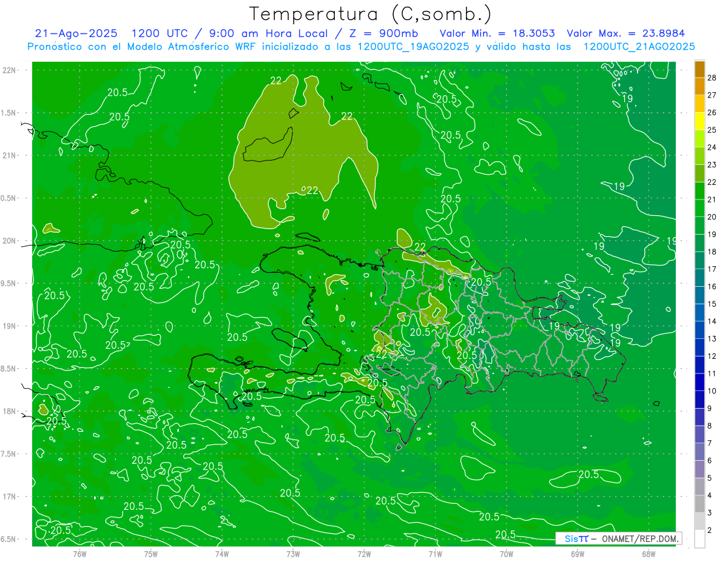Viewport: 728px width, 562px height.
Task: Click the purple legend swatch between 6 and 7
Action: (700, 452)
